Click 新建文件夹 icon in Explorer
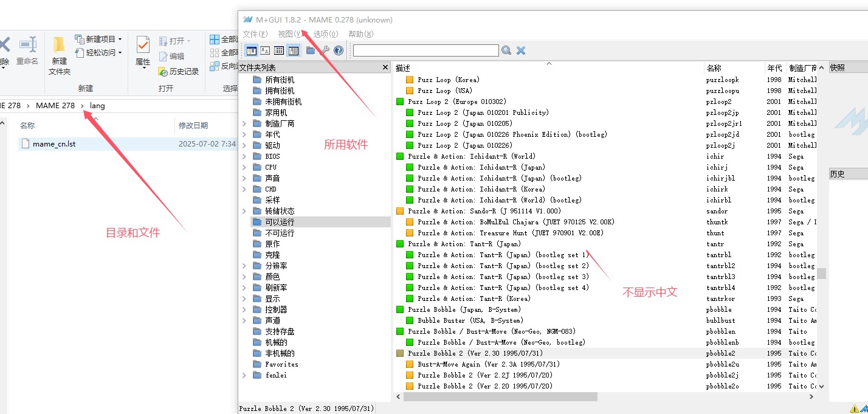The image size is (868, 414). (x=59, y=56)
